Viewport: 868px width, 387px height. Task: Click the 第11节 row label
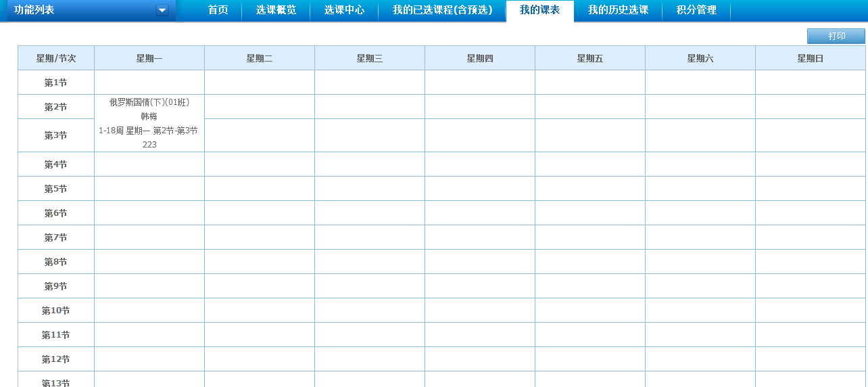point(56,335)
